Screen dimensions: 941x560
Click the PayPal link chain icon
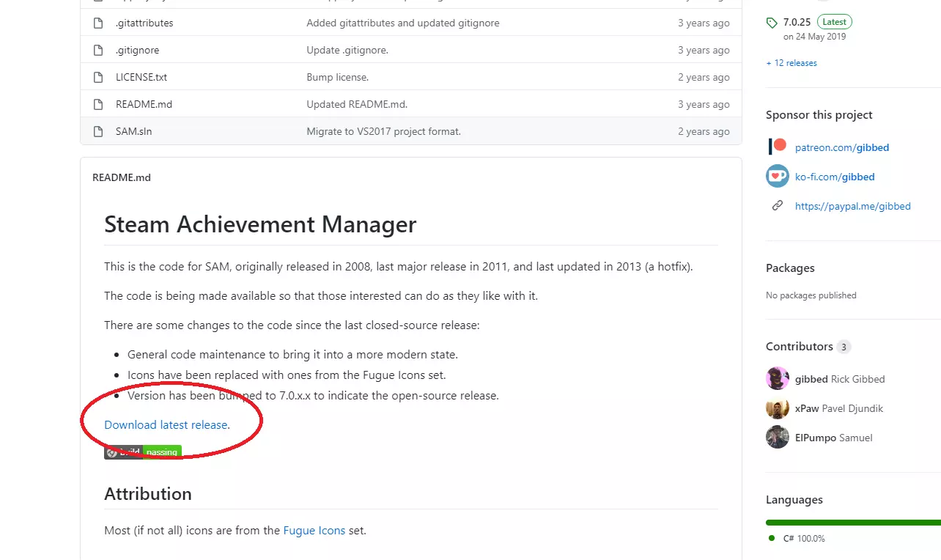point(778,206)
